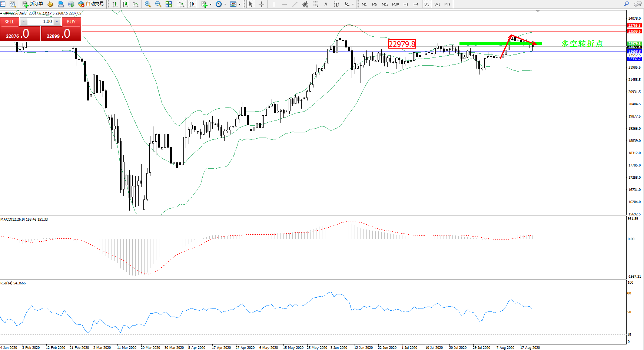Switch to the H4 timeframe
Viewport: 644px width, 350px height.
click(416, 4)
